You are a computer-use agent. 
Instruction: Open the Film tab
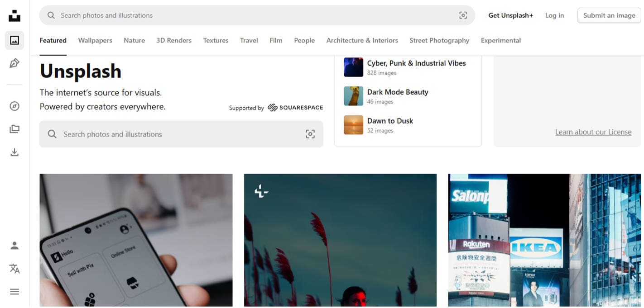point(276,40)
